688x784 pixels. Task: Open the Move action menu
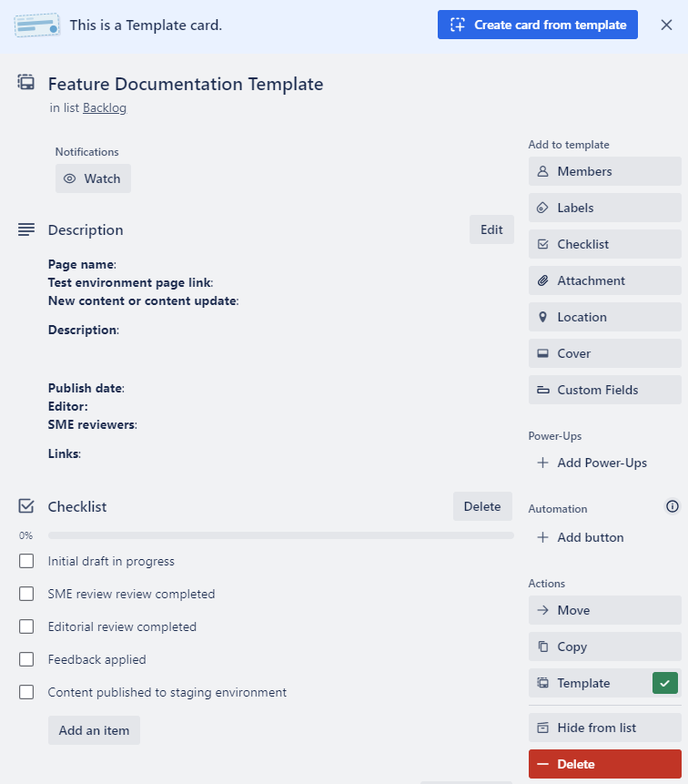pos(604,610)
